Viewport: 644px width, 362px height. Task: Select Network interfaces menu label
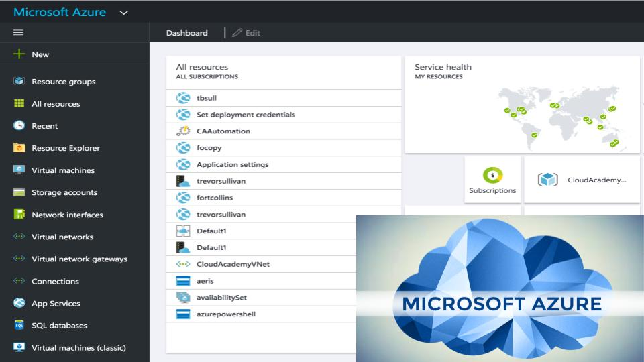[x=67, y=215]
